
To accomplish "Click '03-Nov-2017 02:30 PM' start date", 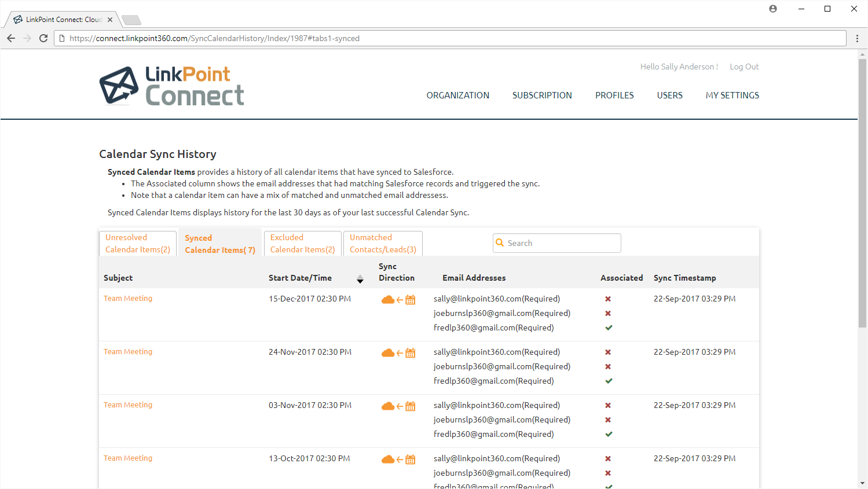I will (310, 406).
